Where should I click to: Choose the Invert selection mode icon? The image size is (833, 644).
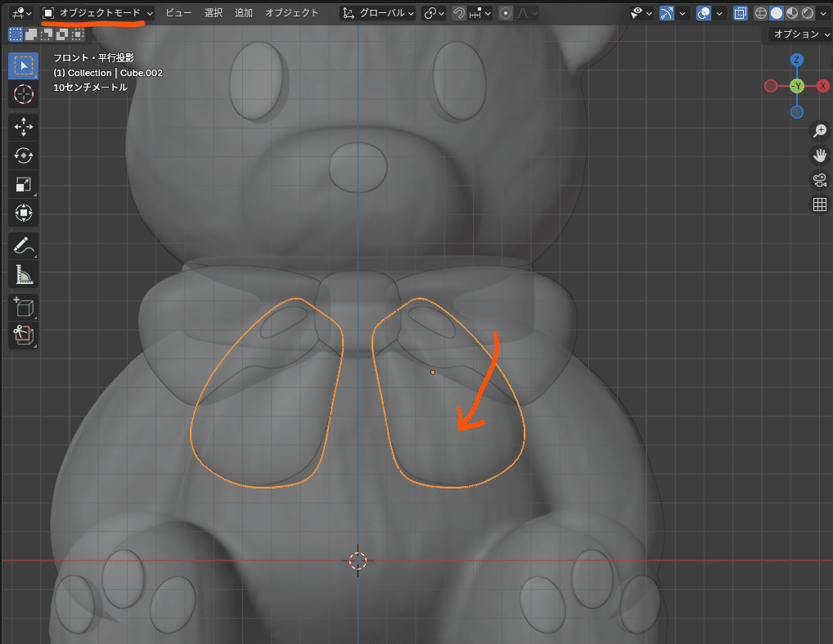point(61,35)
